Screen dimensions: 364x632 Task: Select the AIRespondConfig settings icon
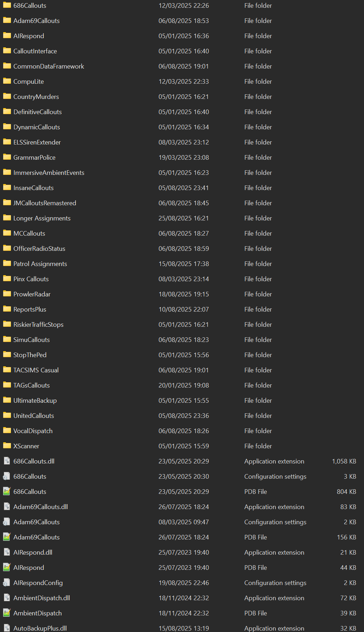pos(7,583)
